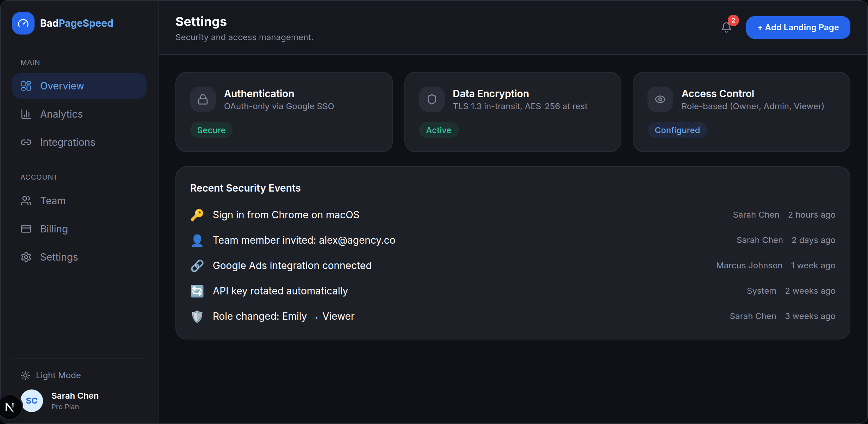
Task: Click the '2 weeks ago' timestamp
Action: coord(810,291)
